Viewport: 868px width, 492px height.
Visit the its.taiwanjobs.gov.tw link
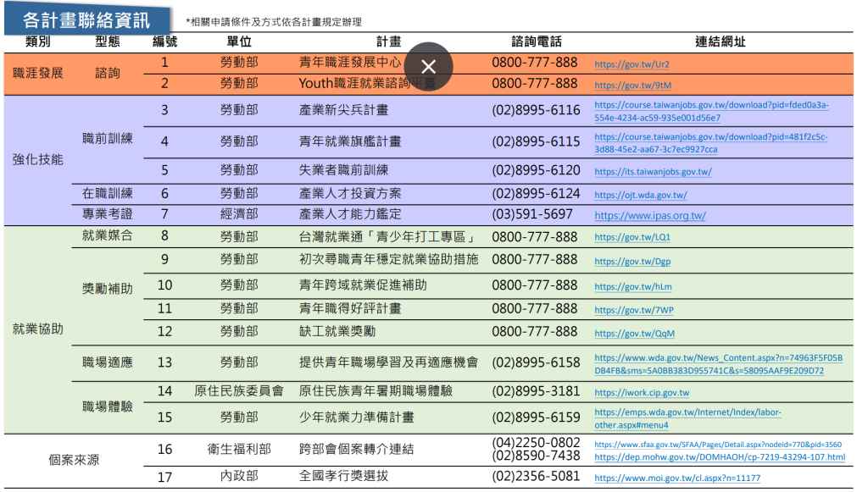(653, 172)
